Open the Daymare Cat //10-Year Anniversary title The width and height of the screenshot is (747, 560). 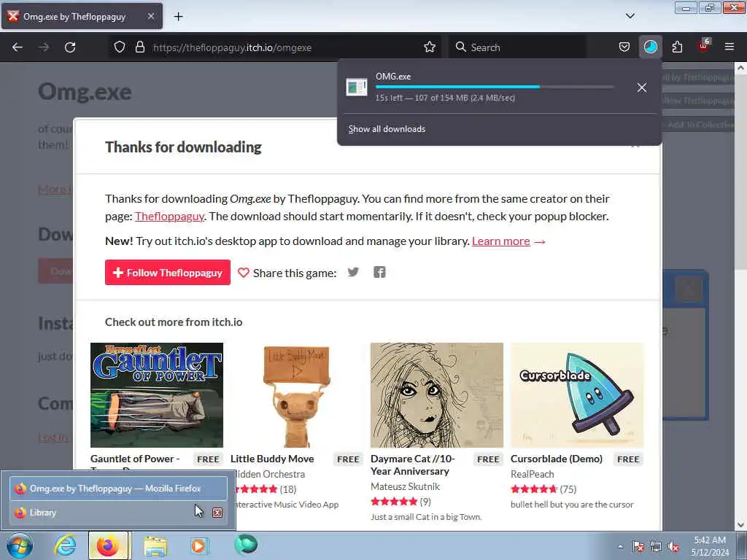[x=413, y=464]
